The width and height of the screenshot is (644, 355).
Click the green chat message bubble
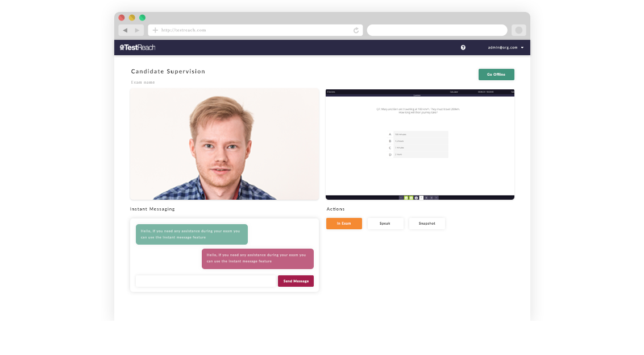[x=192, y=234]
